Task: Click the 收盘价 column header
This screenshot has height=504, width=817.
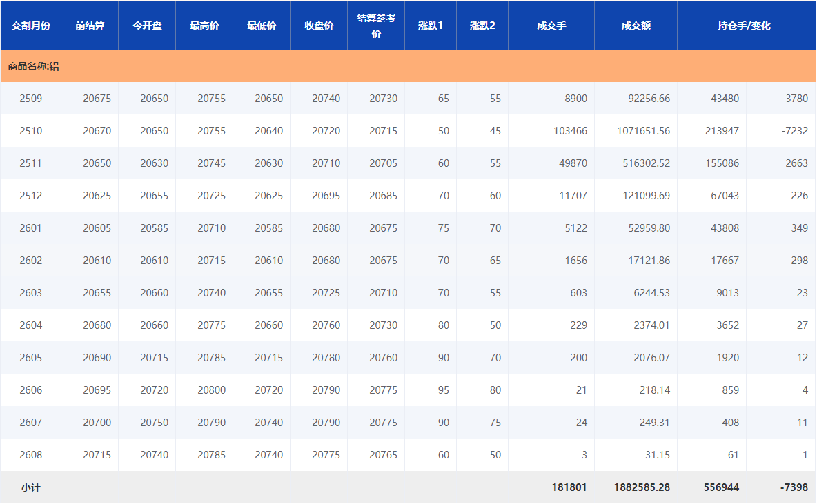Action: 319,26
